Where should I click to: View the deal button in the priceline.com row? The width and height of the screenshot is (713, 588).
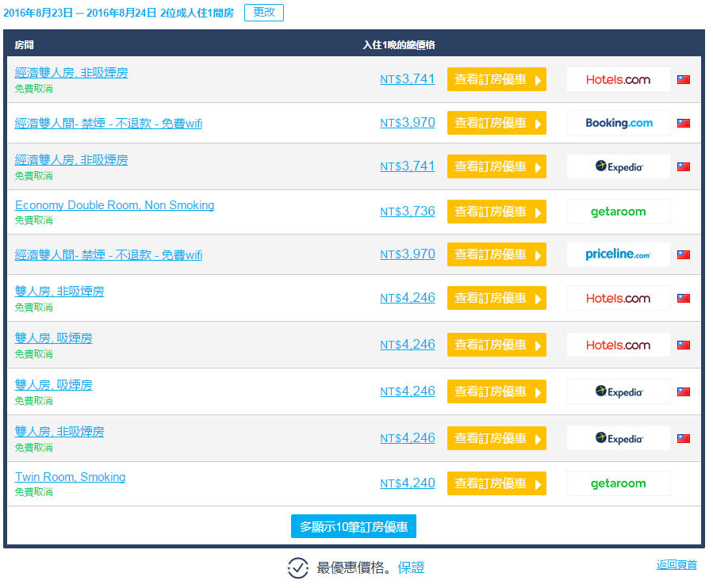496,254
